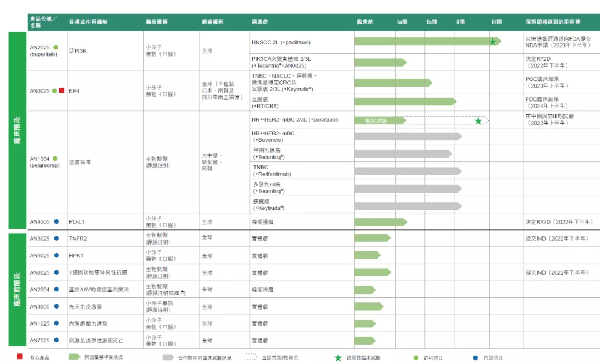Viewport: 600px width, 364px height.
Task: Click the II期 column header
Action: tap(461, 22)
